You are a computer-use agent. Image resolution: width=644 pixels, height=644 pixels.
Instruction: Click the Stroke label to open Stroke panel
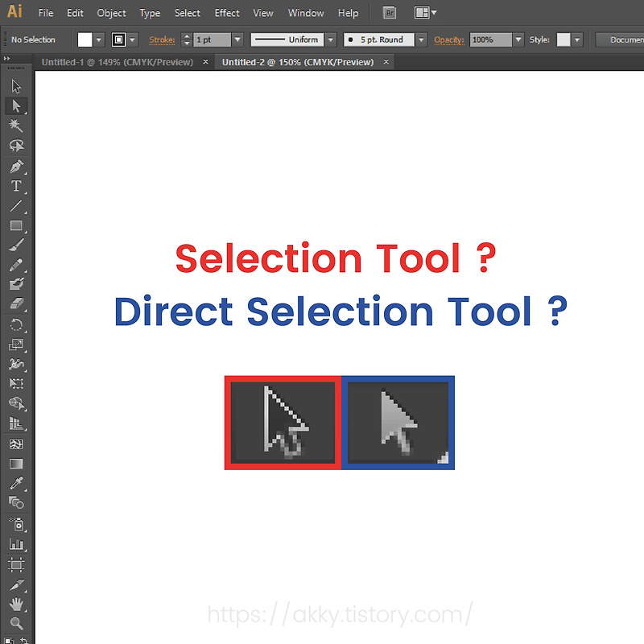[x=162, y=39]
